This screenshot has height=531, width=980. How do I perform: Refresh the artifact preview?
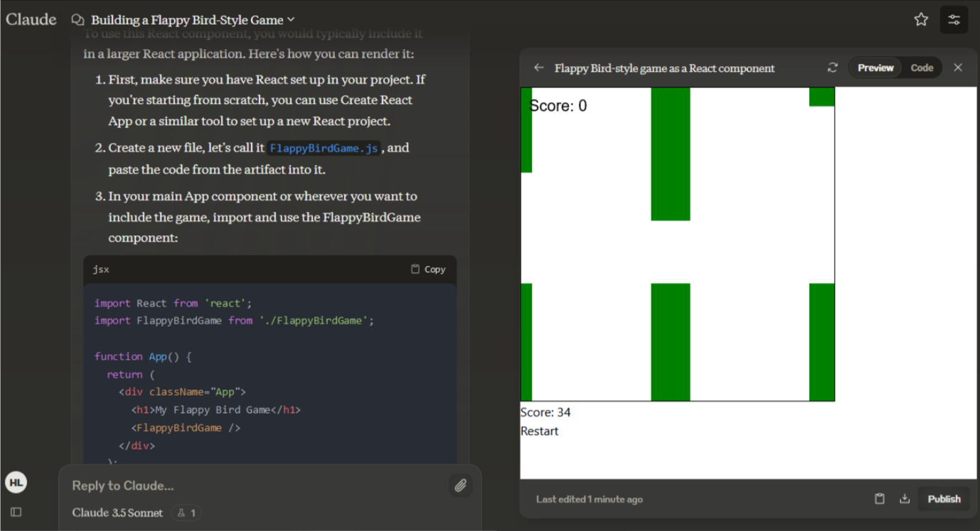click(x=833, y=68)
